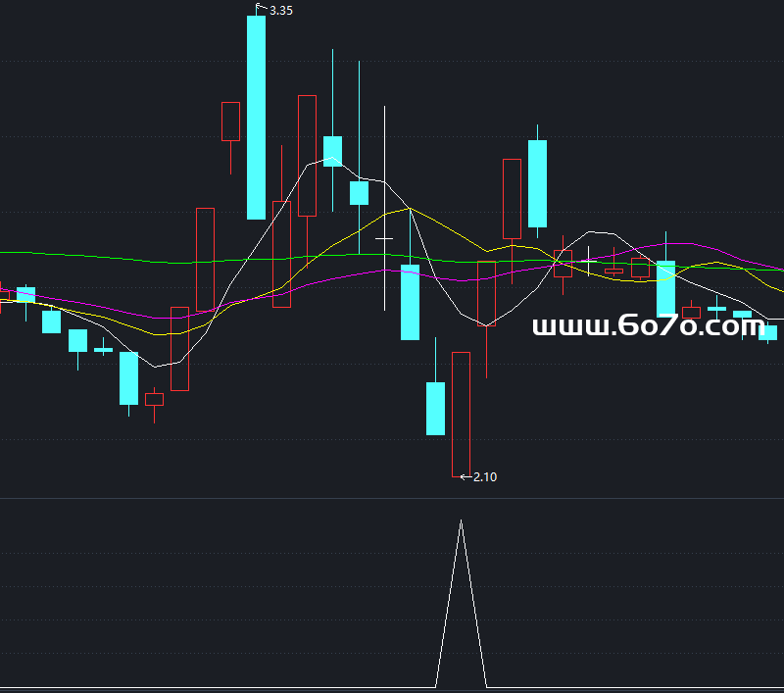
Task: Click the 2.10 low price label
Action: [x=485, y=477]
